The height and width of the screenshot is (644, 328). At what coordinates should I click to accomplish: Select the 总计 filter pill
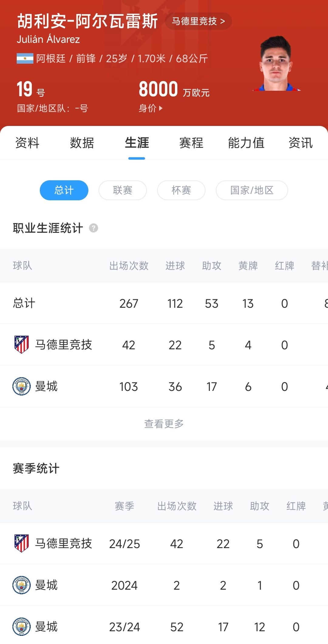click(64, 190)
